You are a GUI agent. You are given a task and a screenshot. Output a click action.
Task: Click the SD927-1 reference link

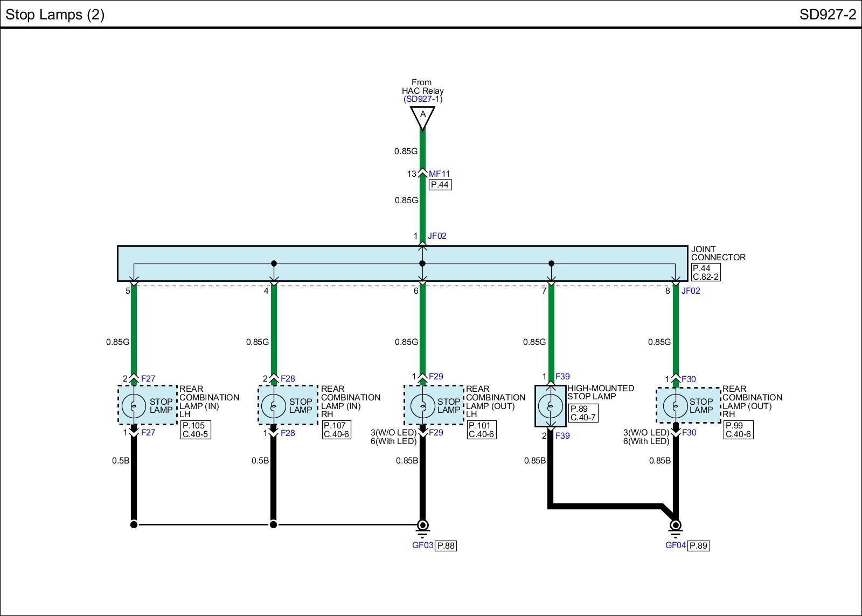(x=423, y=99)
